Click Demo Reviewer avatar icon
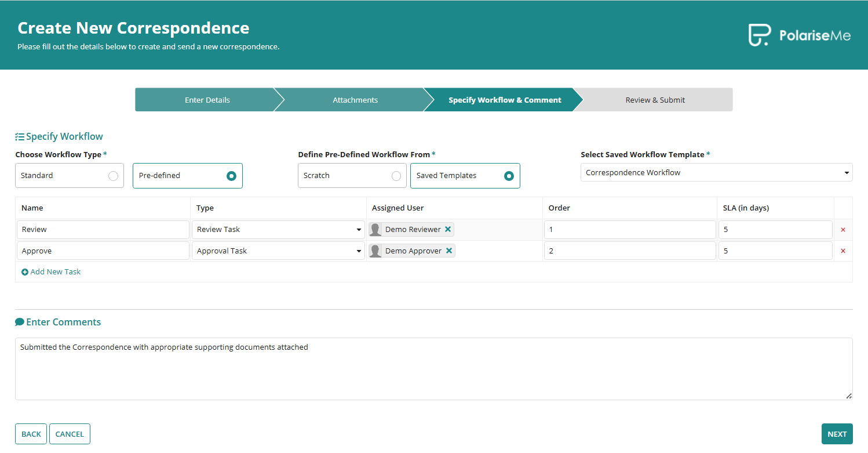This screenshot has height=453, width=868. (x=375, y=230)
